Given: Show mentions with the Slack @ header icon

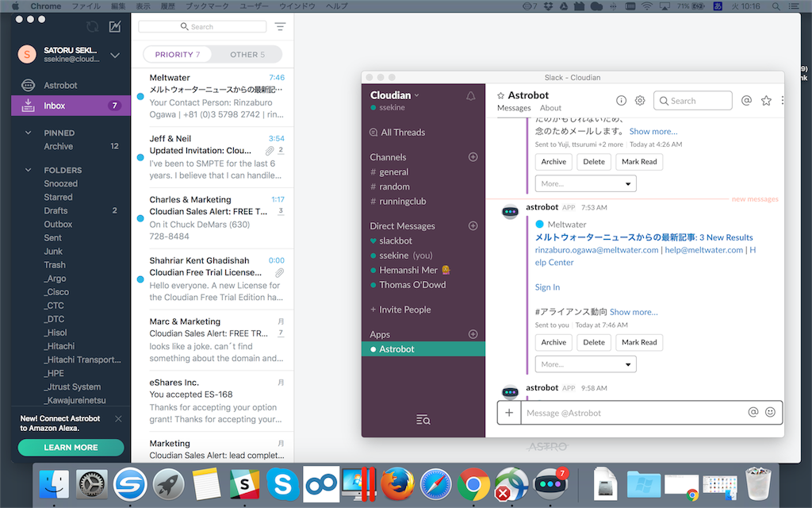Looking at the screenshot, I should 746,101.
